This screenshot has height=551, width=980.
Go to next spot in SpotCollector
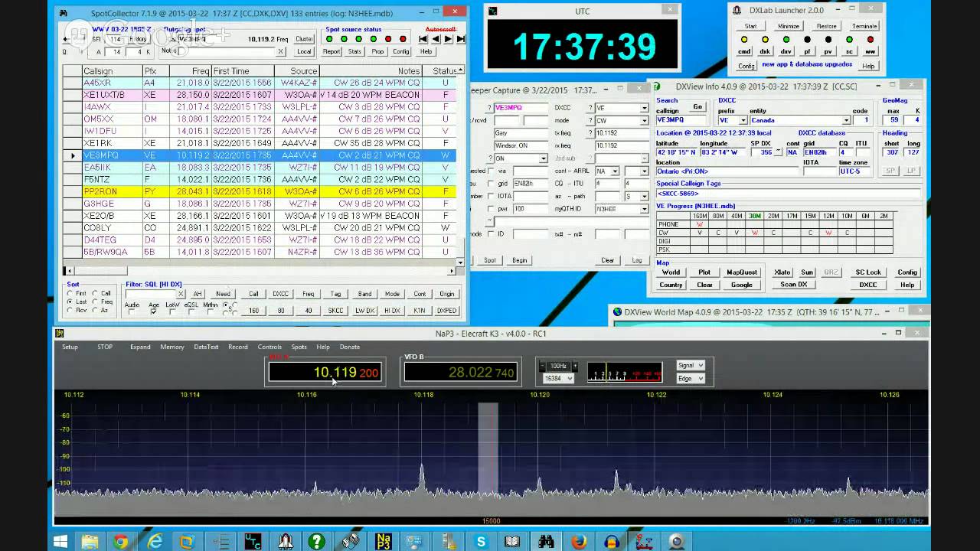coord(449,39)
